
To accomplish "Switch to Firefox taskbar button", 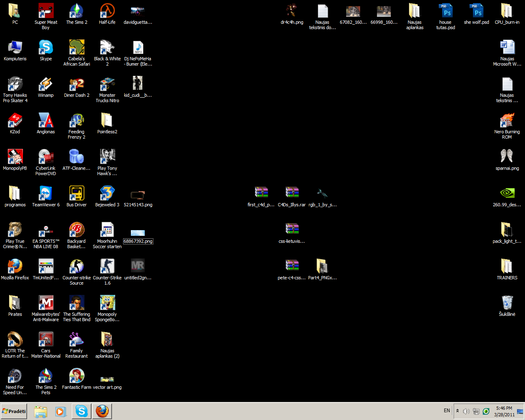I will (x=102, y=411).
